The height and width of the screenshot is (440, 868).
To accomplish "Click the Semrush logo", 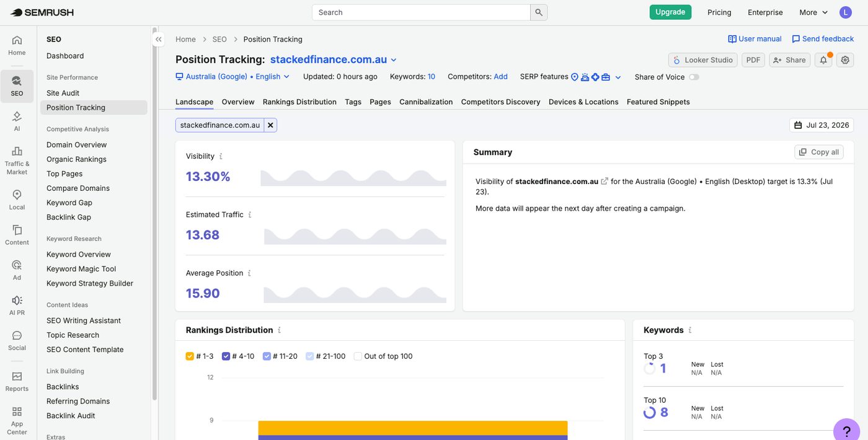I will (41, 12).
